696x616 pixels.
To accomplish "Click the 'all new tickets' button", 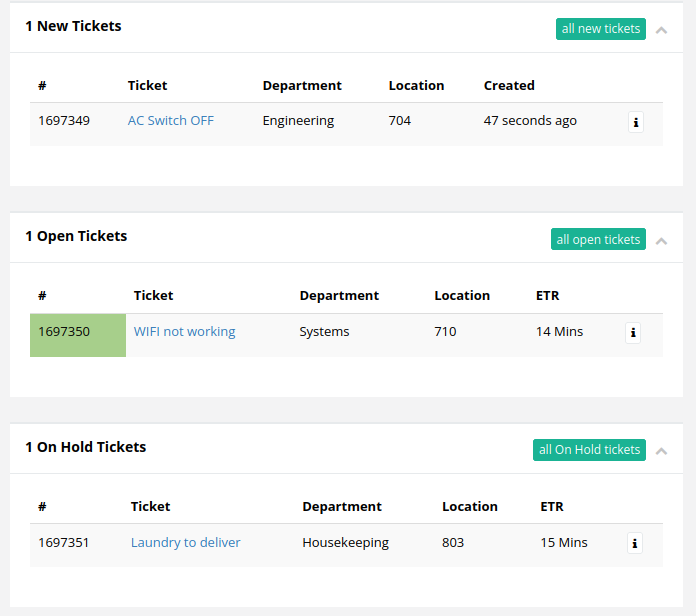I will click(600, 29).
